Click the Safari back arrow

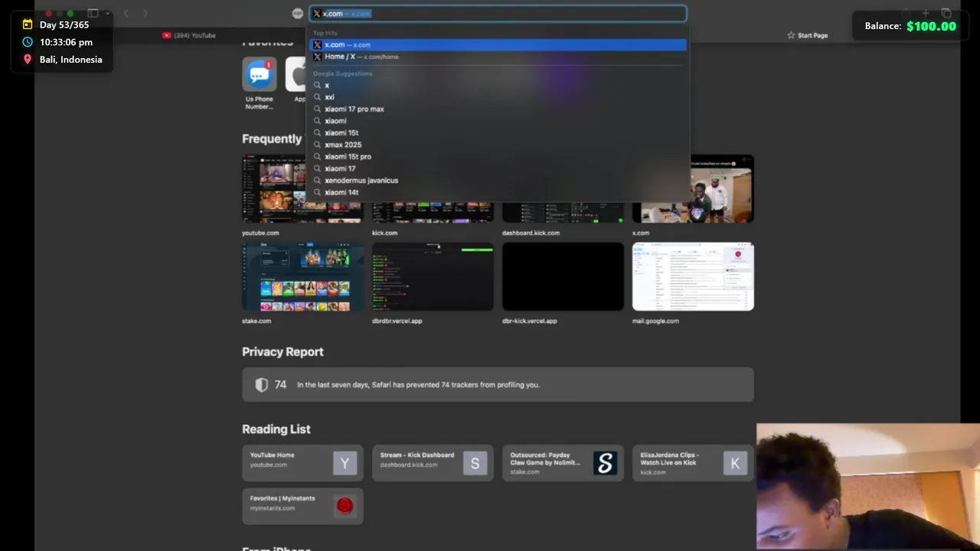coord(126,13)
